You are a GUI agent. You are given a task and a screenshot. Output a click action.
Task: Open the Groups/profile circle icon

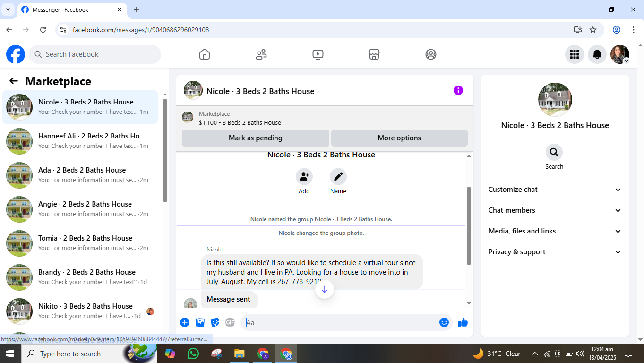(431, 54)
